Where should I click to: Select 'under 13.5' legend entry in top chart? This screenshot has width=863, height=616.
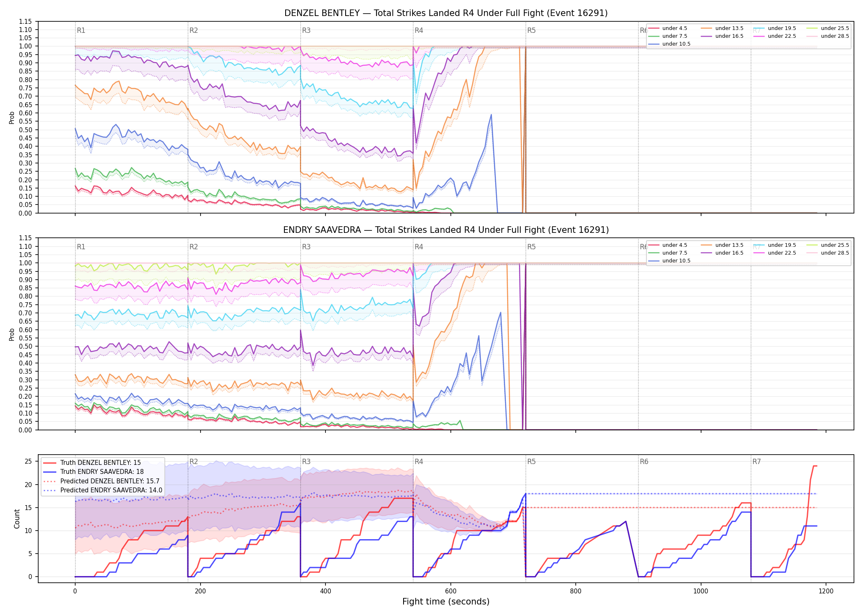tap(722, 28)
